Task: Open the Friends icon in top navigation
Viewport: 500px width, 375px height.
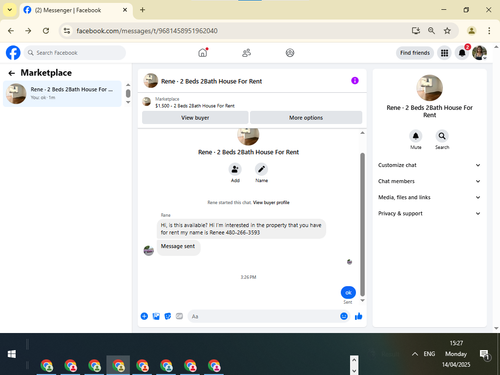Action: [x=246, y=53]
